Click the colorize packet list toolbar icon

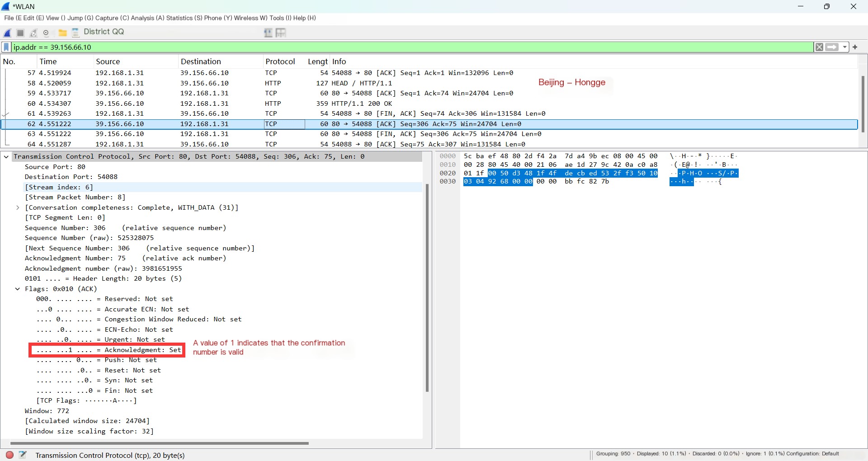click(x=268, y=33)
